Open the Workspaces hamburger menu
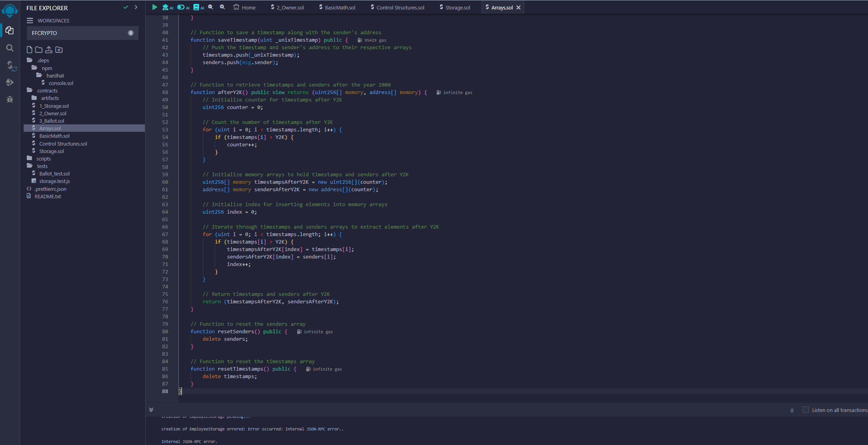This screenshot has width=868, height=445. coord(30,20)
